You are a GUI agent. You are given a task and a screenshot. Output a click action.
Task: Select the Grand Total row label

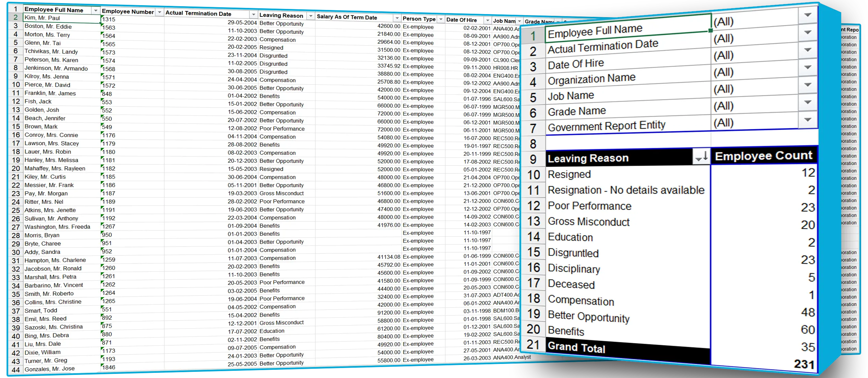(x=576, y=347)
